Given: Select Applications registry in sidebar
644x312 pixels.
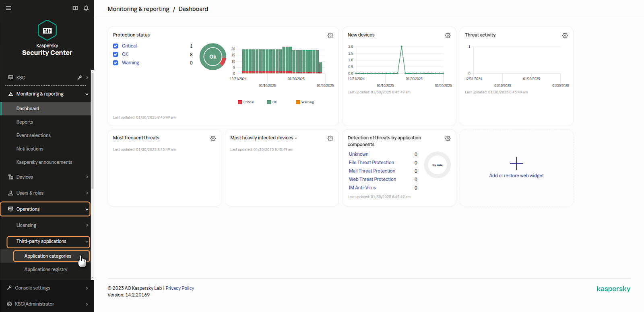Looking at the screenshot, I should [46, 270].
